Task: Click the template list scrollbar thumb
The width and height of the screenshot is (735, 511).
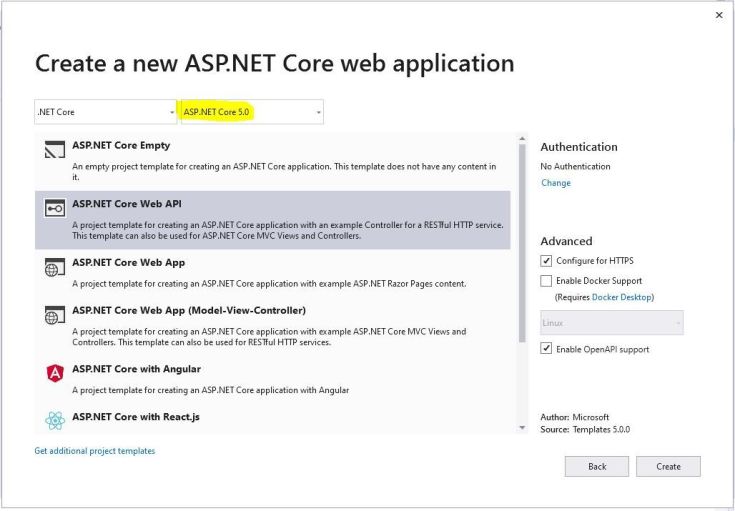Action: pyautogui.click(x=522, y=243)
